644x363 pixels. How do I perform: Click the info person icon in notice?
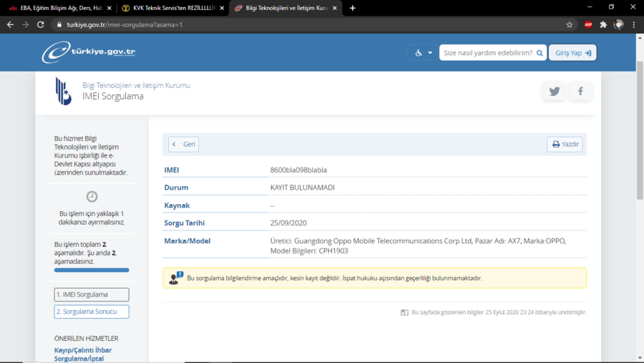[x=176, y=278]
